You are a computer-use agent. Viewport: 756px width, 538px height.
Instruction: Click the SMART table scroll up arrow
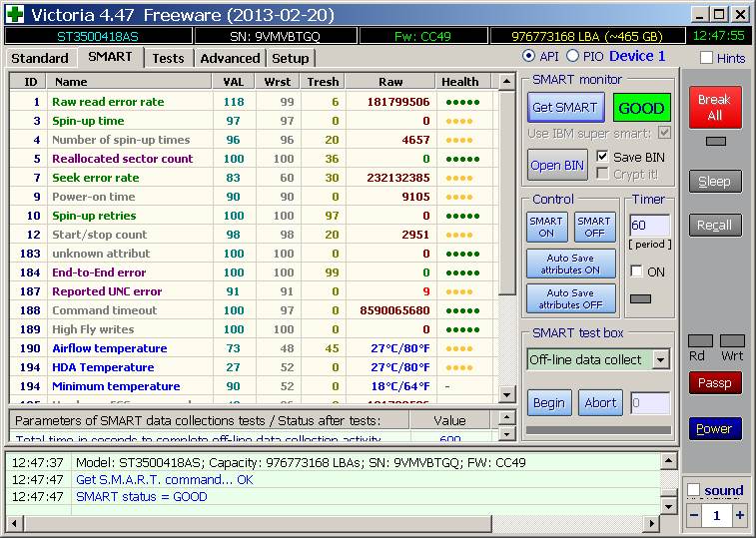(506, 82)
